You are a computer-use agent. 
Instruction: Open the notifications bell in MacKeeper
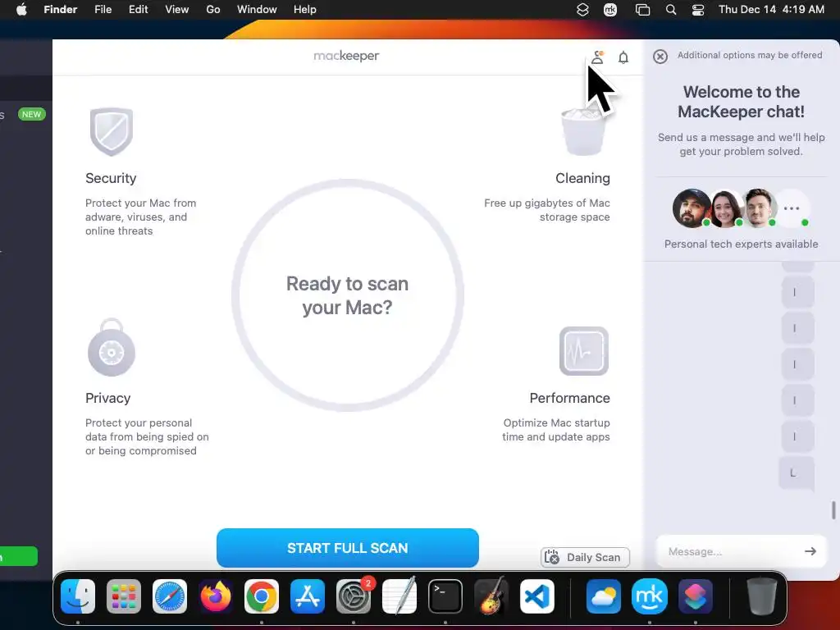click(x=623, y=57)
